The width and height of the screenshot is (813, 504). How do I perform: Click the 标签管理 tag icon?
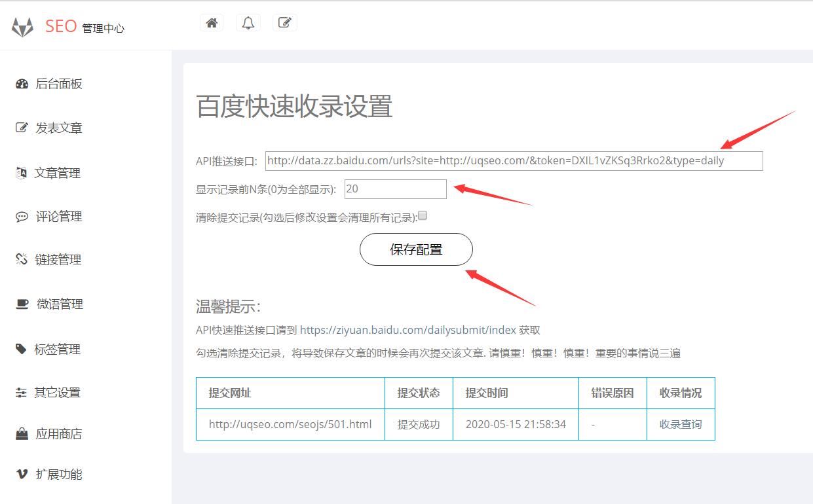(20, 348)
